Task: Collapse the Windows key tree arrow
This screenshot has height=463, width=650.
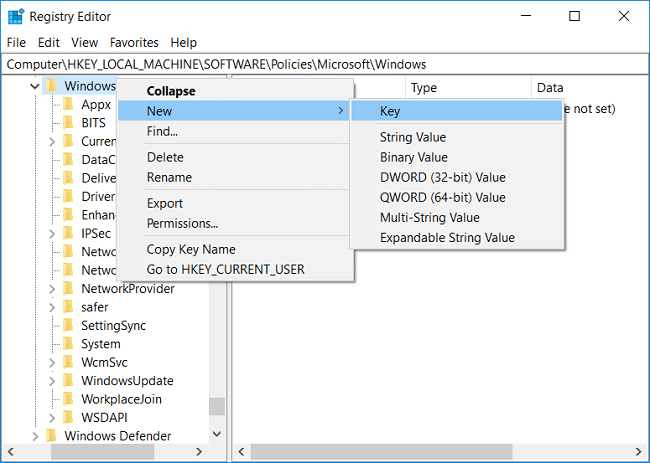Action: click(x=35, y=86)
